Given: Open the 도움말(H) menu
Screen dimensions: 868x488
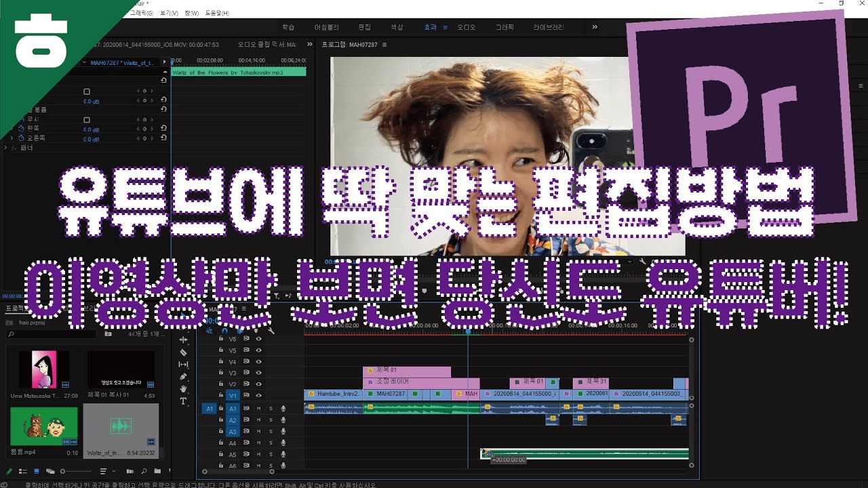Looking at the screenshot, I should point(217,13).
